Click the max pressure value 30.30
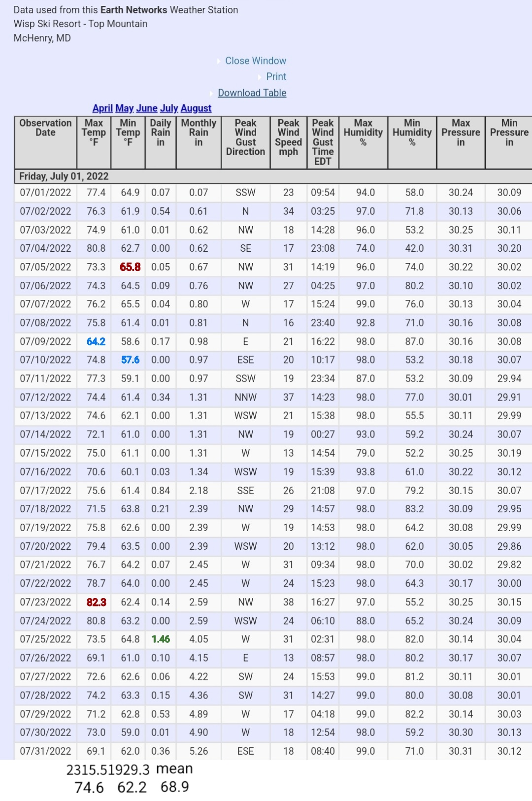The height and width of the screenshot is (801, 532). click(x=461, y=733)
